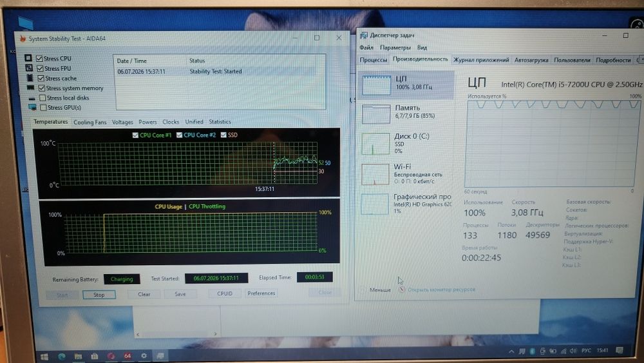
Task: Switch to the Подробности tab
Action: (613, 60)
